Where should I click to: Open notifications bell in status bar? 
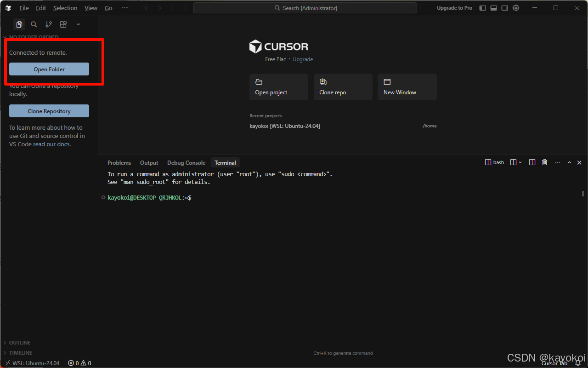(x=578, y=363)
